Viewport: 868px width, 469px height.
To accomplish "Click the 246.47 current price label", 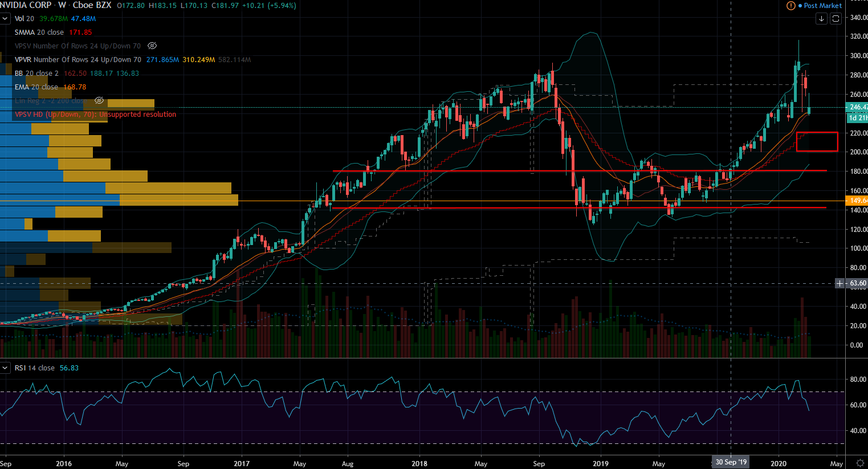I will [x=858, y=107].
